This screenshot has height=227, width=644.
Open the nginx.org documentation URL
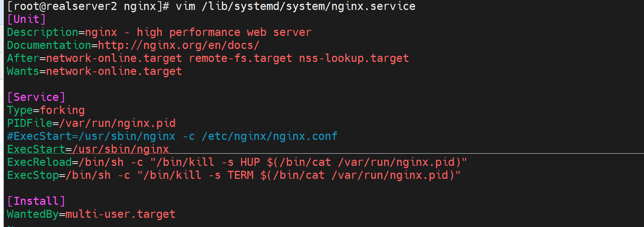(179, 45)
